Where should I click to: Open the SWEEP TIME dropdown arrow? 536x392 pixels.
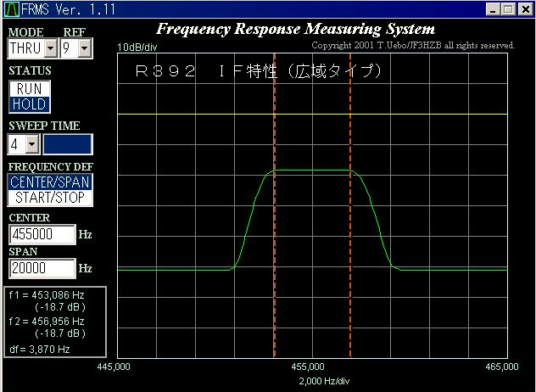[x=32, y=144]
